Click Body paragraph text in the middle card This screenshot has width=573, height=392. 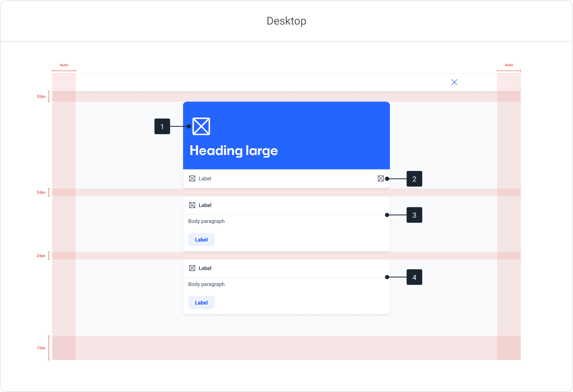click(206, 221)
